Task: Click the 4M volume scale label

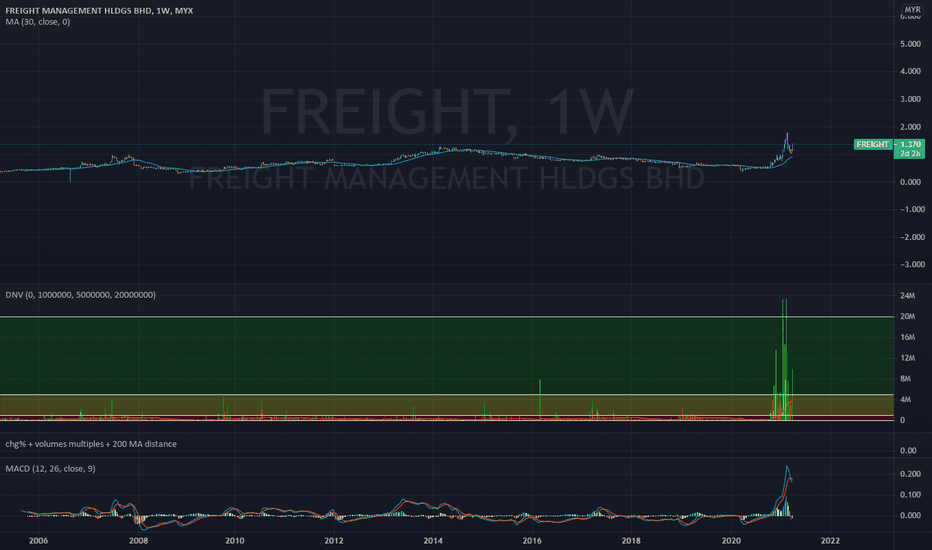Action: [905, 400]
